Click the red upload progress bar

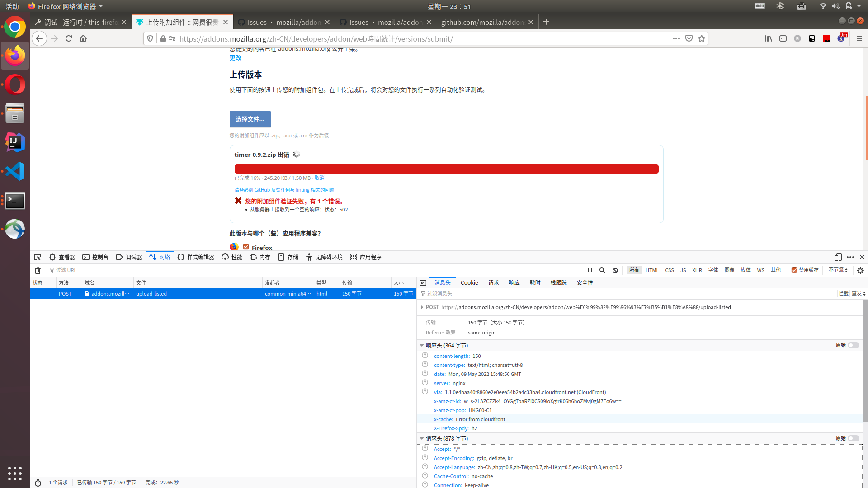pyautogui.click(x=446, y=169)
